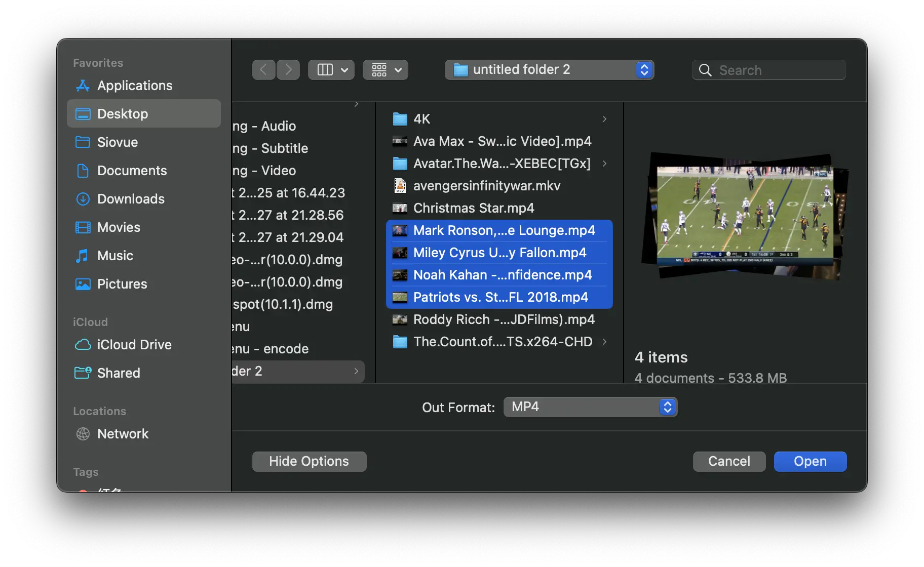
Task: Expand the 4K folder chevron
Action: point(604,119)
